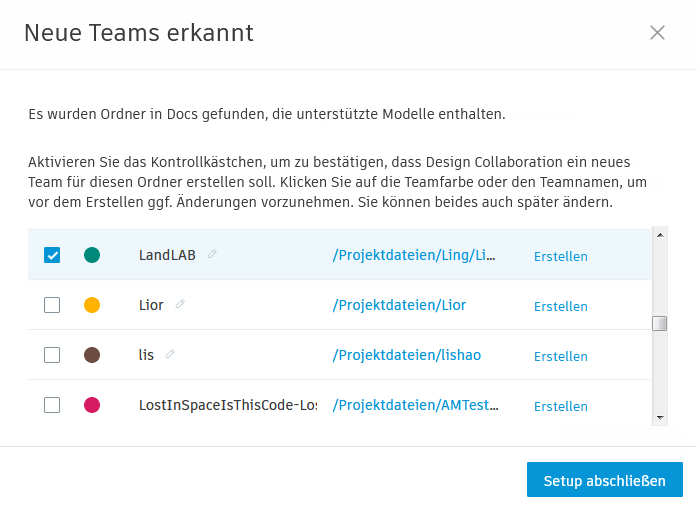This screenshot has height=509, width=697.
Task: Uncheck the LandLAB team checkbox
Action: (x=52, y=255)
